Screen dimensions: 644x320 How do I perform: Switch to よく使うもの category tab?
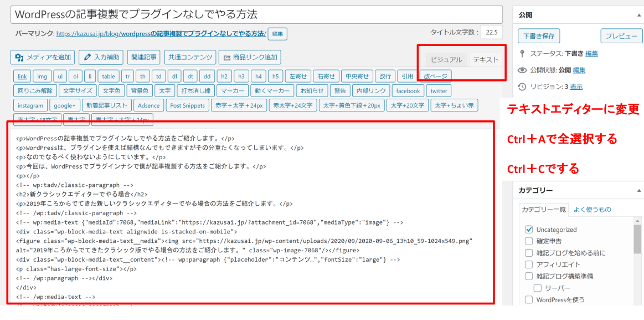pyautogui.click(x=592, y=209)
